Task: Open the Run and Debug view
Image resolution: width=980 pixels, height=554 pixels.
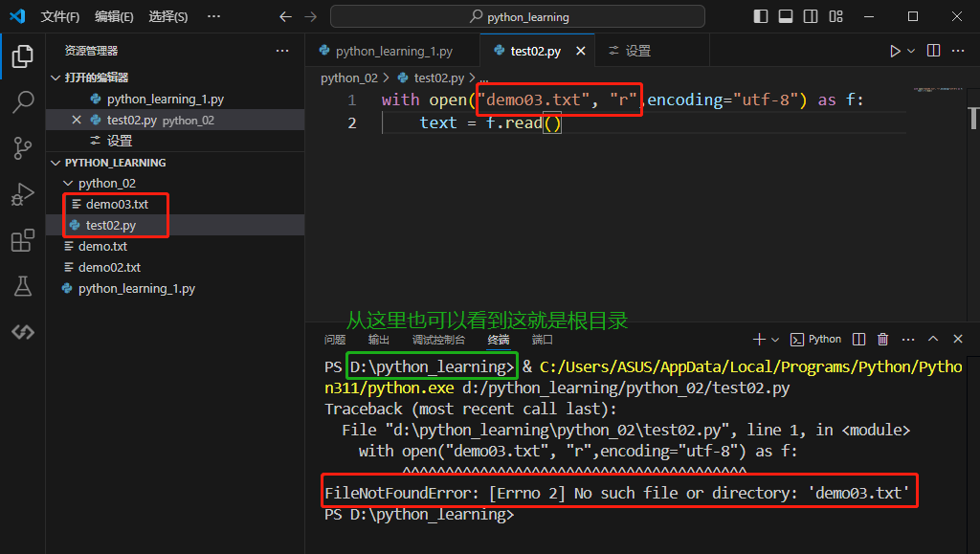Action: click(23, 194)
